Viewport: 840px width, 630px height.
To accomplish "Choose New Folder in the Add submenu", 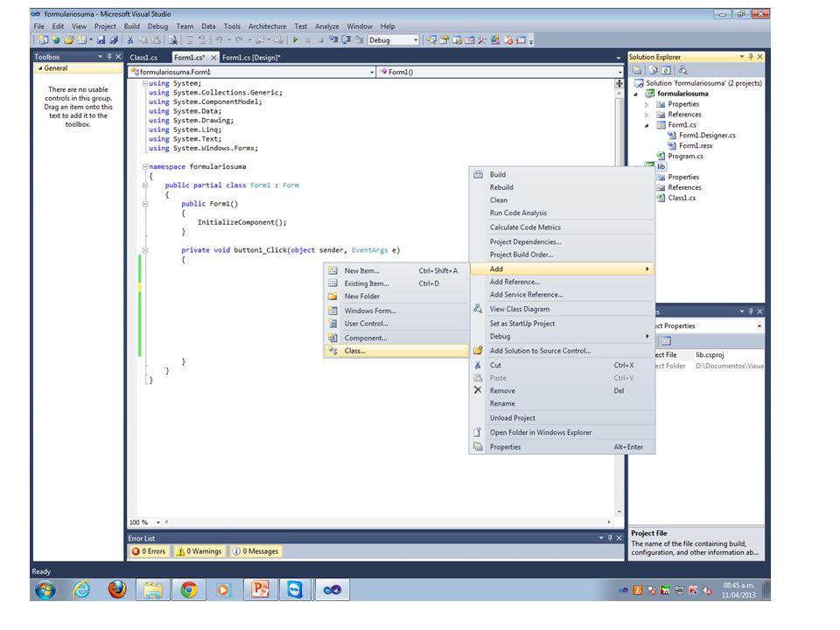I will click(396, 297).
